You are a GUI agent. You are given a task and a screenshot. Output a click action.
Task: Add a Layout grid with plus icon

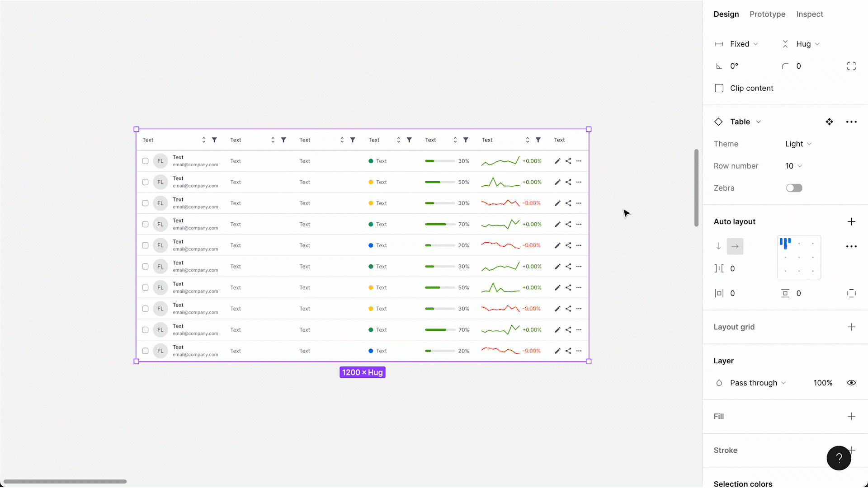coord(851,327)
